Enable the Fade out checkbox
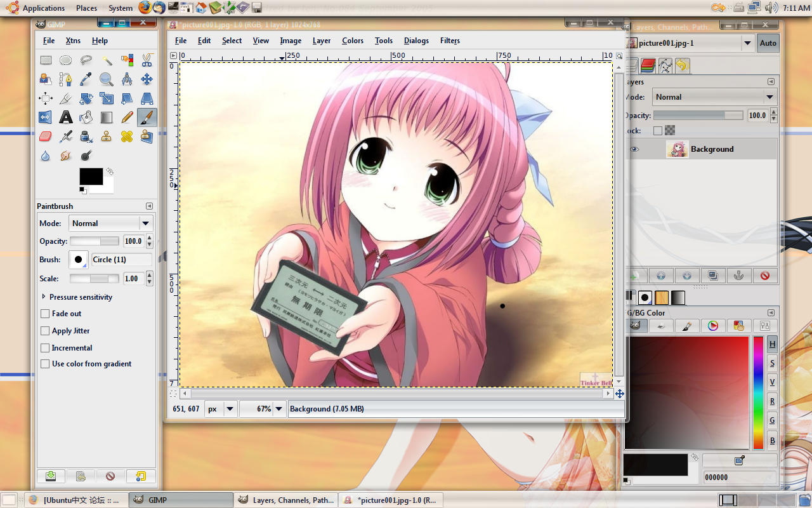This screenshot has height=508, width=812. pyautogui.click(x=45, y=314)
